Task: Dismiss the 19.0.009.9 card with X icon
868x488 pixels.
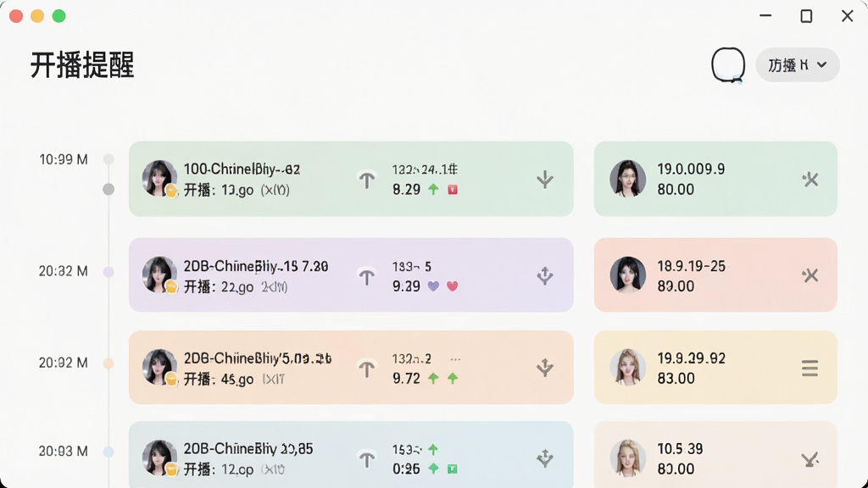Action: click(x=810, y=180)
